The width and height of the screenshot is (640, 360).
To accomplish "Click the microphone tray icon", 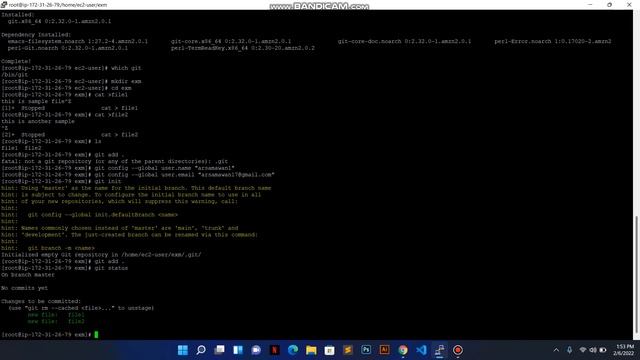I will pos(569,350).
